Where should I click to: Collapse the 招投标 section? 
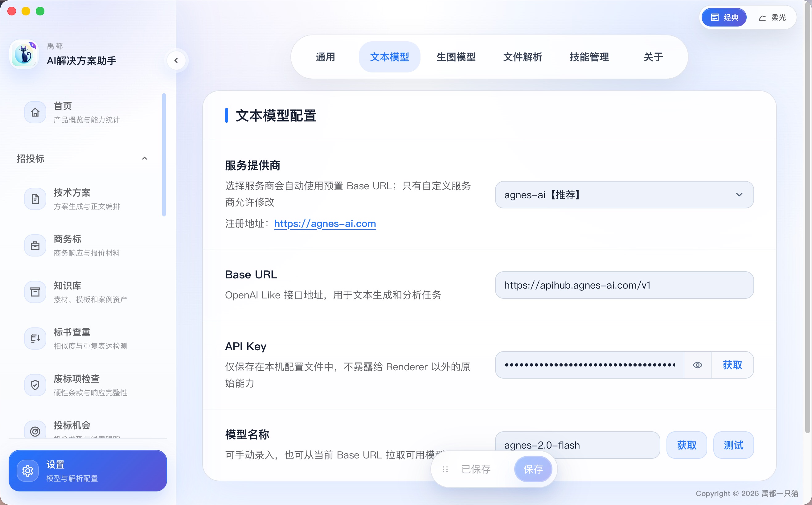pos(145,158)
